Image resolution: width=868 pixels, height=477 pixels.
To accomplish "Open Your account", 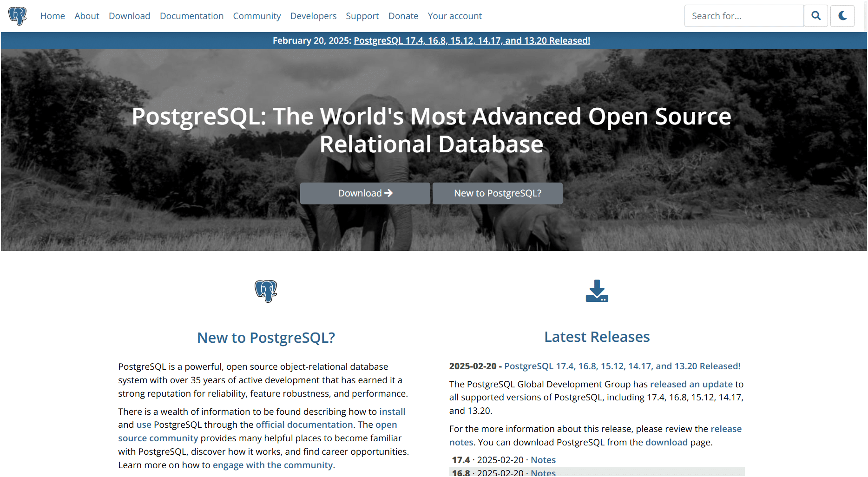I will [x=454, y=15].
